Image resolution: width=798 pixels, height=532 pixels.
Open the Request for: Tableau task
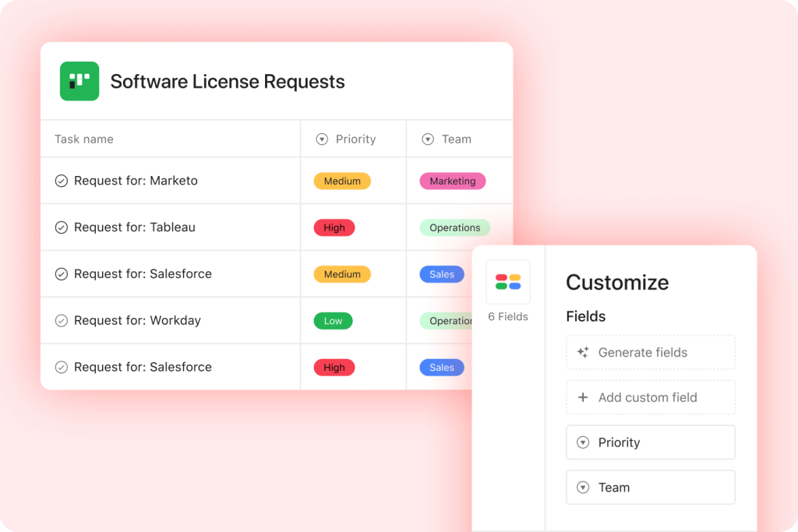pyautogui.click(x=134, y=227)
